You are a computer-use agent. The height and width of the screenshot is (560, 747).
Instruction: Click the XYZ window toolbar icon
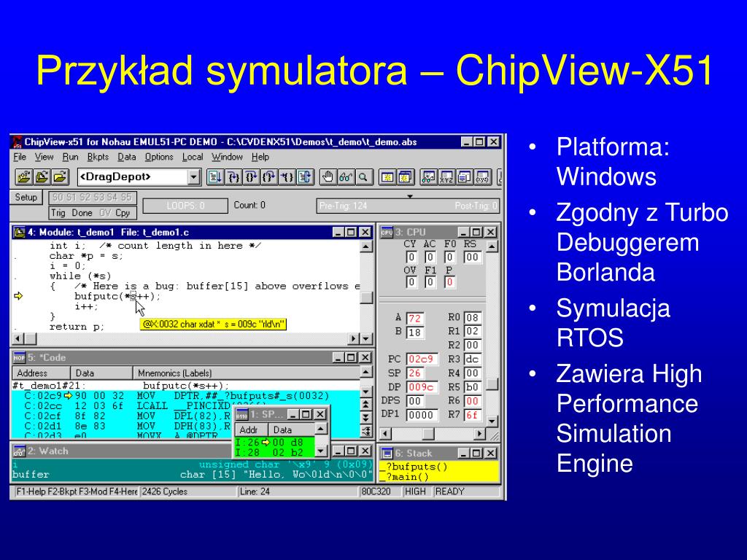click(446, 178)
